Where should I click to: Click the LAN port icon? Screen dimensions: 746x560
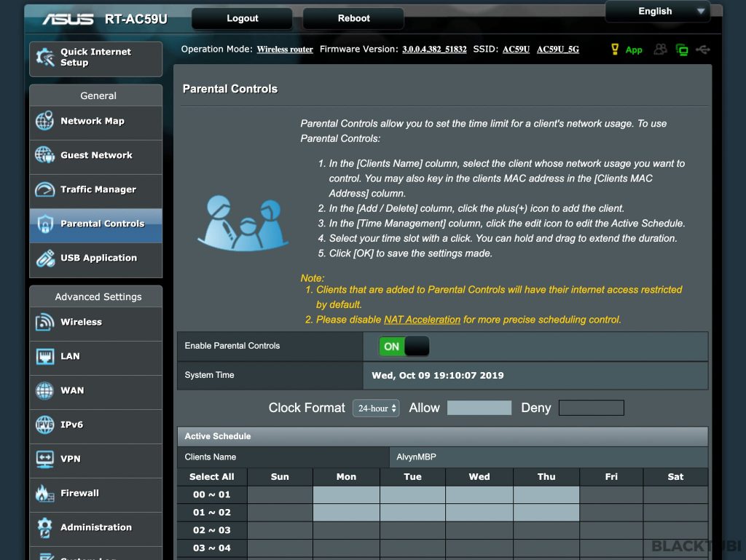[x=45, y=356]
